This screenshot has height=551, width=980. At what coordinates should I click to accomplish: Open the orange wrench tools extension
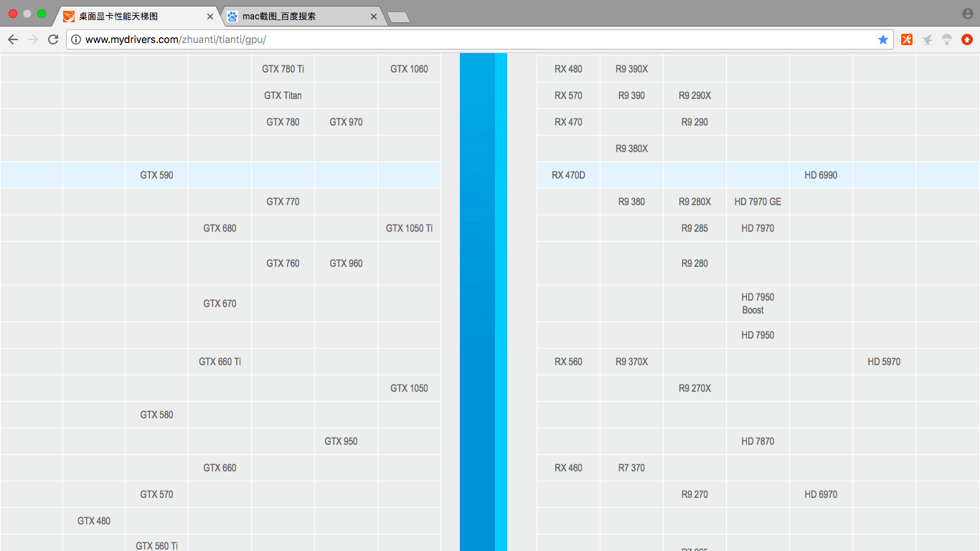click(x=907, y=39)
